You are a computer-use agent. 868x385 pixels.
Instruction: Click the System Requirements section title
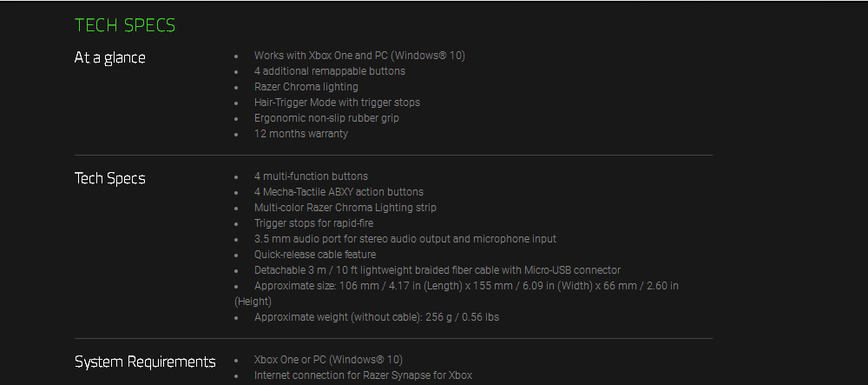tap(145, 362)
